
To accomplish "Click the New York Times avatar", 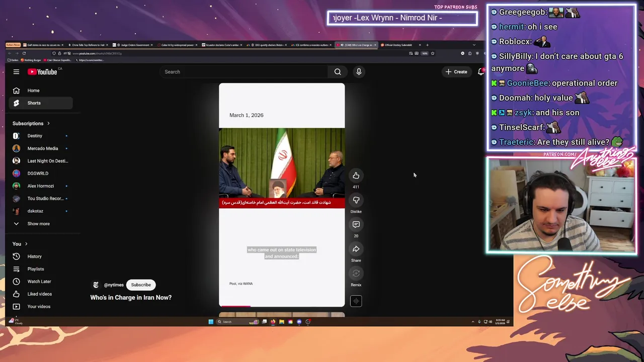I will (x=96, y=285).
